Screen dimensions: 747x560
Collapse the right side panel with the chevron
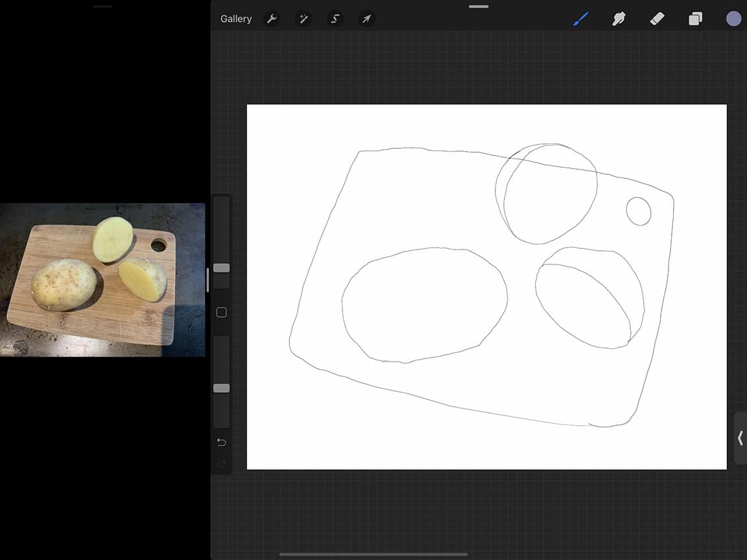(x=741, y=438)
